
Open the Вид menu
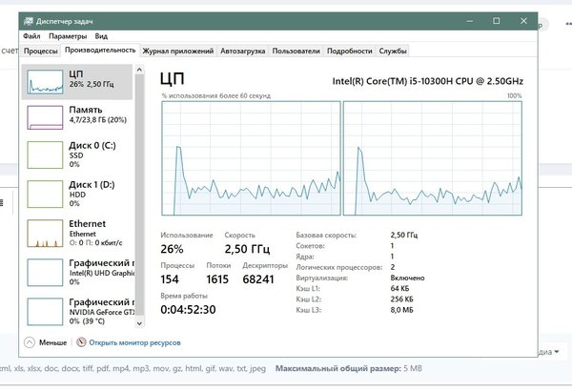(101, 35)
